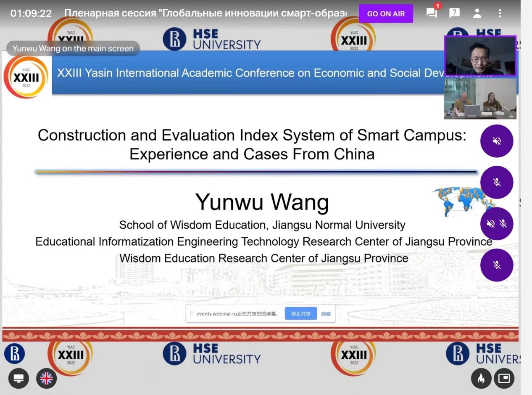This screenshot has height=395, width=532.
Task: Toggle the picture-in-picture layout icon
Action: (503, 379)
